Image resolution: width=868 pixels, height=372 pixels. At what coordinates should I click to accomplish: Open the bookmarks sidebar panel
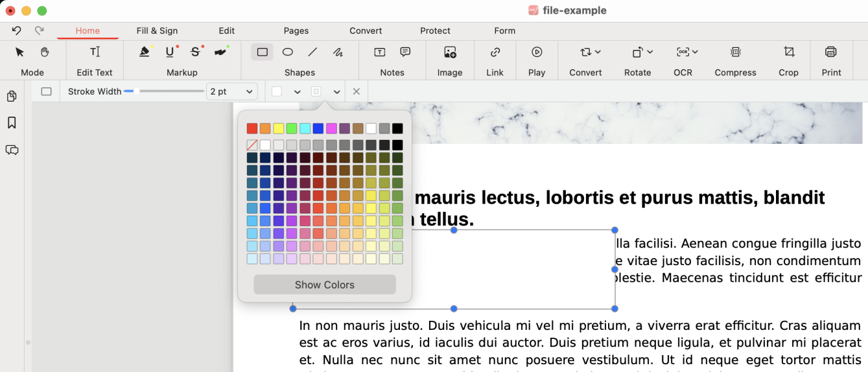coord(12,123)
